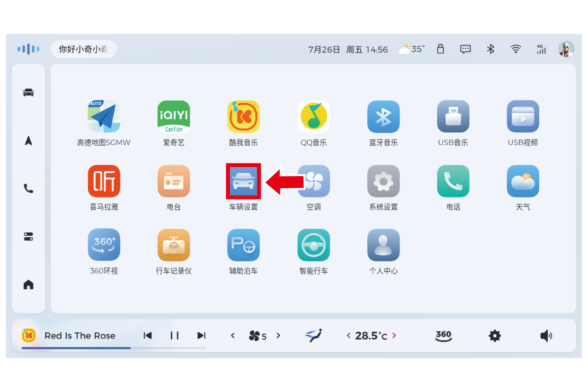Open the 电话 phone app
This screenshot has height=392, width=588.
(453, 181)
